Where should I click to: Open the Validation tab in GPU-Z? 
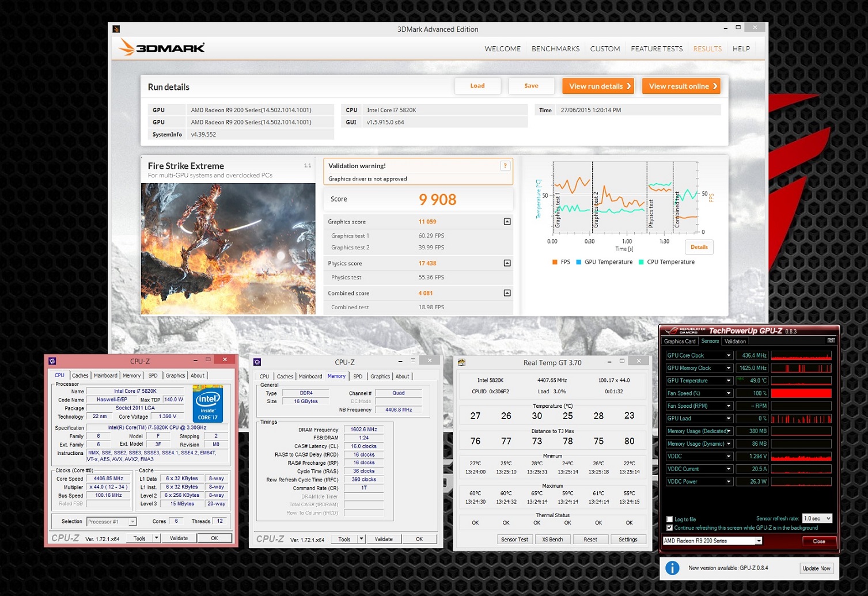[x=735, y=341]
